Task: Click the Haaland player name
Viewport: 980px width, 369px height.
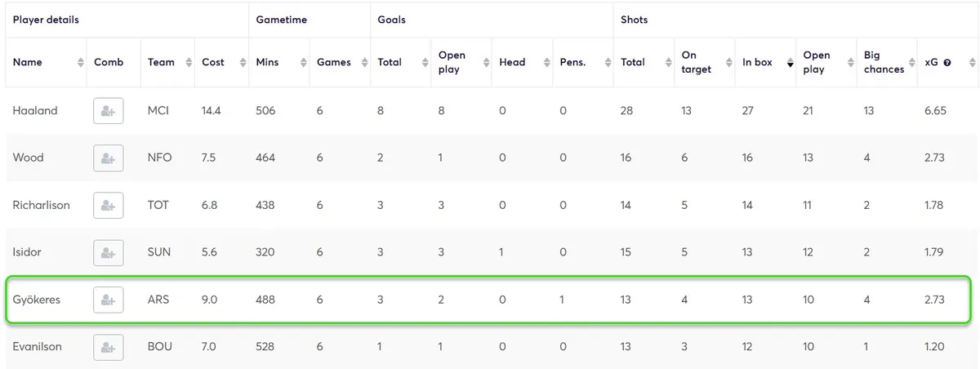Action: tap(35, 110)
